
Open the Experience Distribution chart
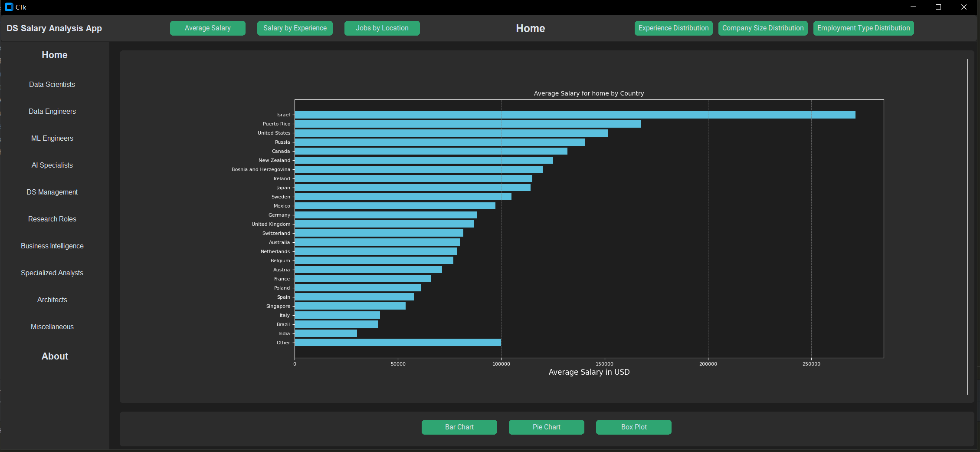pos(673,28)
